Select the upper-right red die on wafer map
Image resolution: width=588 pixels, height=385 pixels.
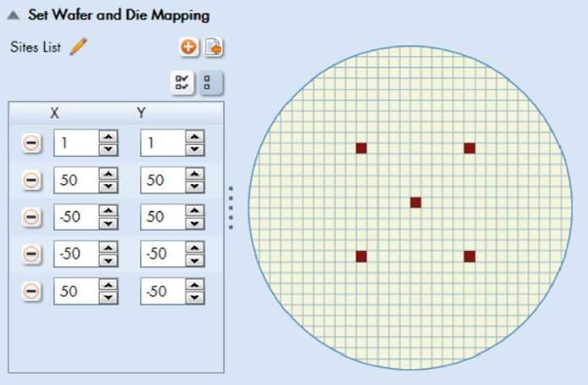tap(469, 148)
